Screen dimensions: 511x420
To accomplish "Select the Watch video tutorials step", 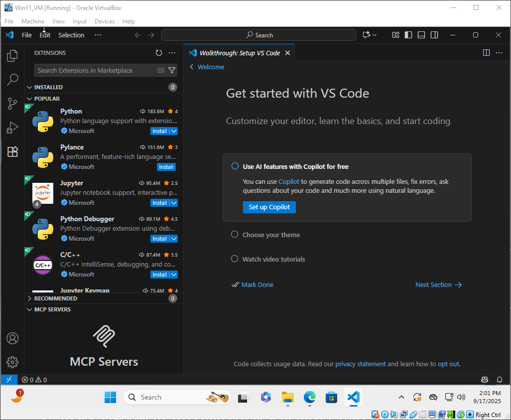I will [x=273, y=259].
